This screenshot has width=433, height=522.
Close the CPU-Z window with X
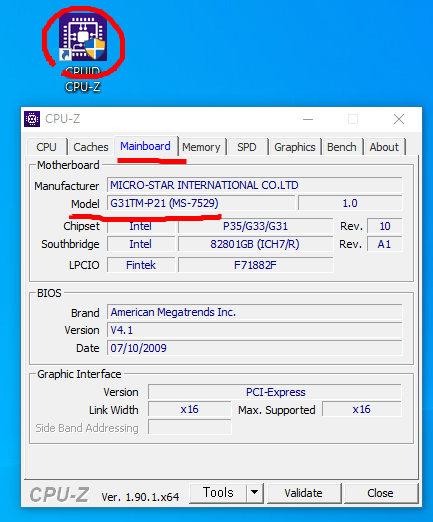click(x=399, y=119)
